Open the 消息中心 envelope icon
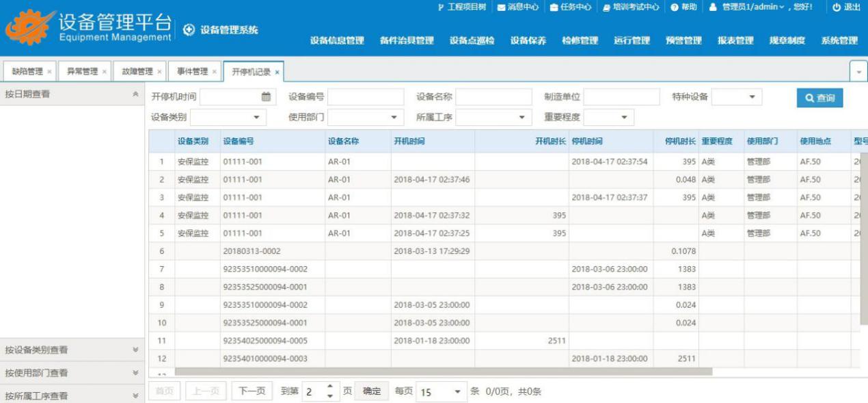 point(500,7)
